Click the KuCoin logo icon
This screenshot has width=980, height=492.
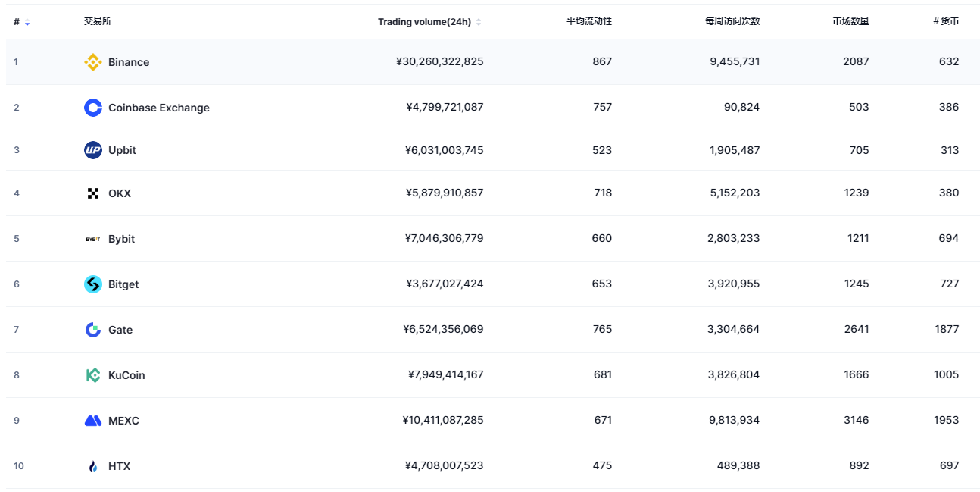[x=93, y=375]
